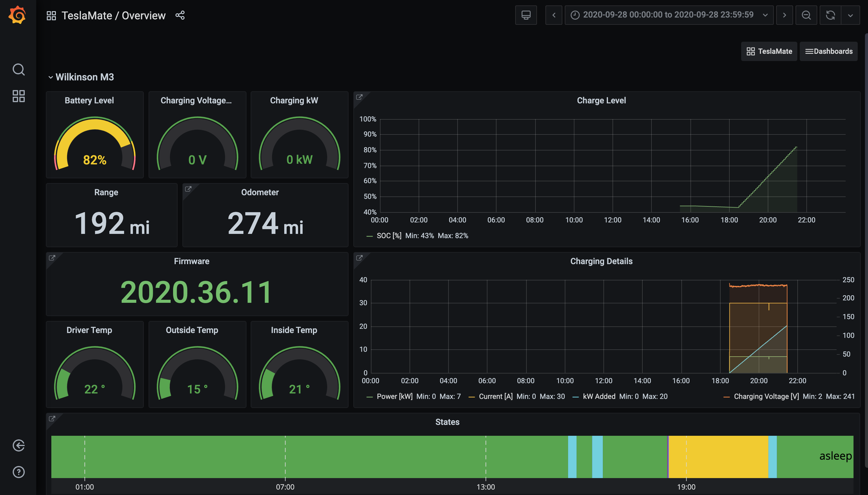
Task: Open the Firmware panel link icon
Action: pos(52,258)
